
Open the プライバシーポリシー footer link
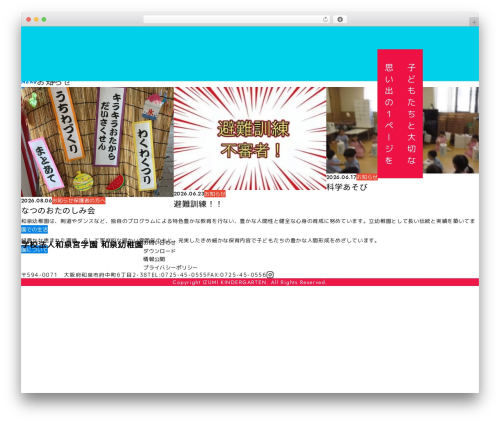pos(170,267)
